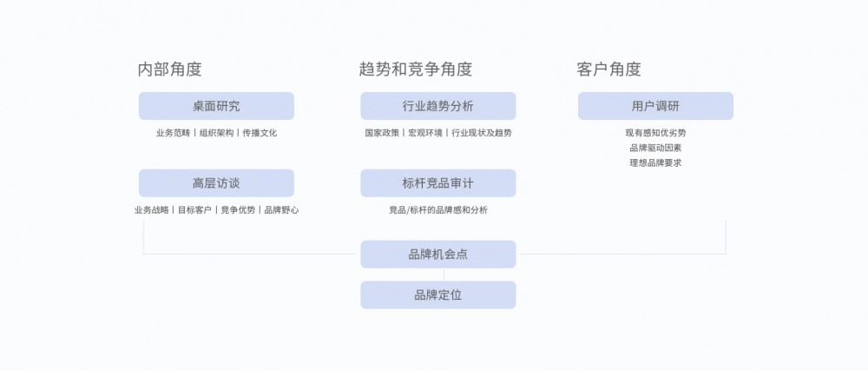868x371 pixels.
Task: Click the 用户调研 box
Action: pyautogui.click(x=655, y=106)
